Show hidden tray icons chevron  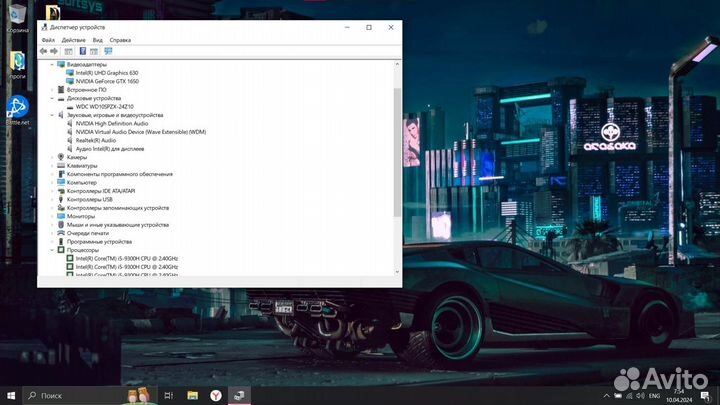[606, 396]
